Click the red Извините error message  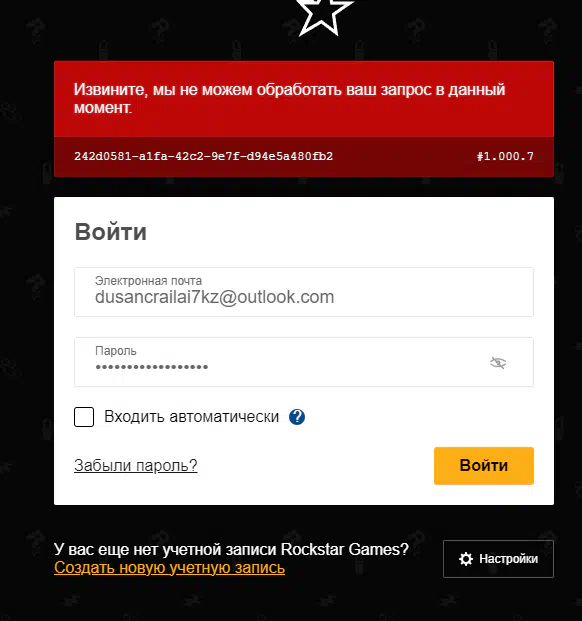(x=289, y=98)
